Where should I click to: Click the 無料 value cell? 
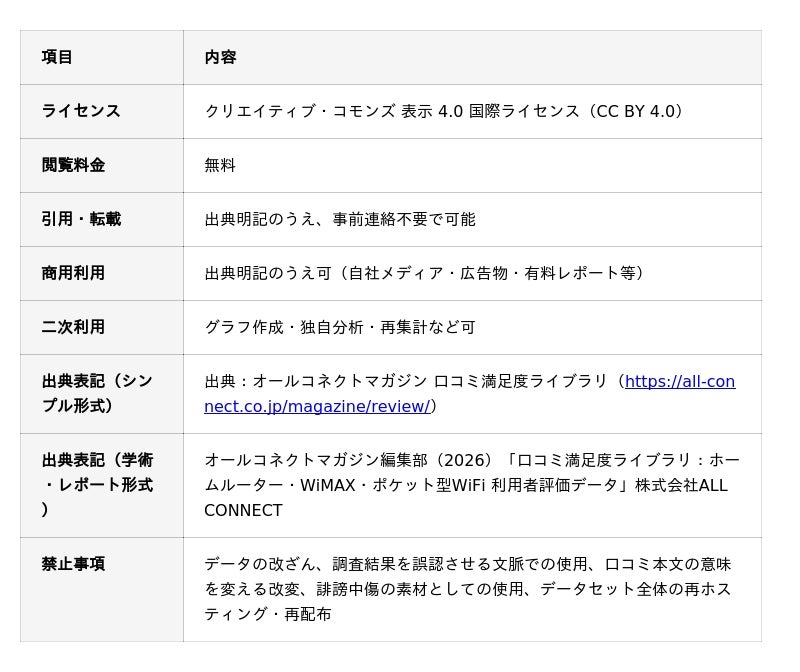[220, 165]
